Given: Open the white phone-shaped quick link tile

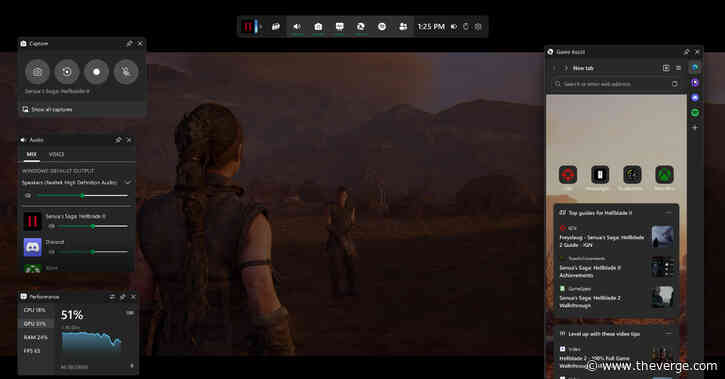Looking at the screenshot, I should click(x=600, y=175).
